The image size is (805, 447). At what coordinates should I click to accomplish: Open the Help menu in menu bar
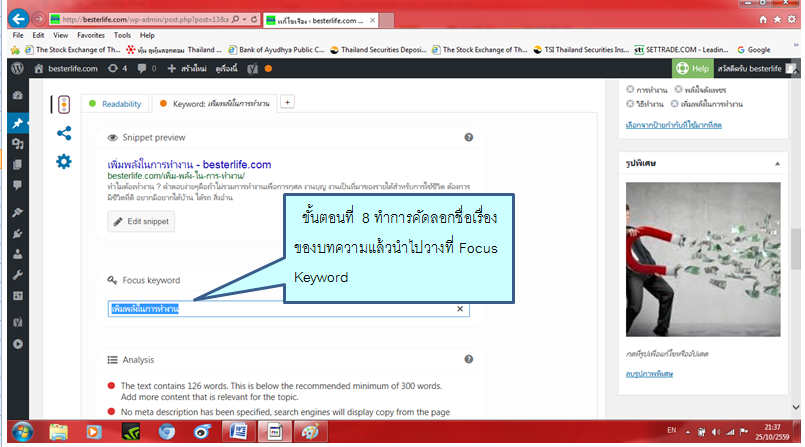[147, 35]
